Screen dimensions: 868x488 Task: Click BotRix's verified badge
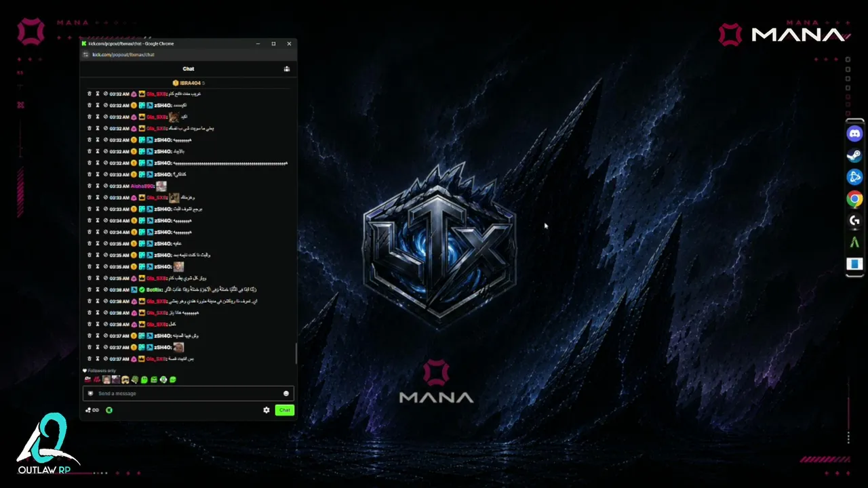pyautogui.click(x=142, y=289)
